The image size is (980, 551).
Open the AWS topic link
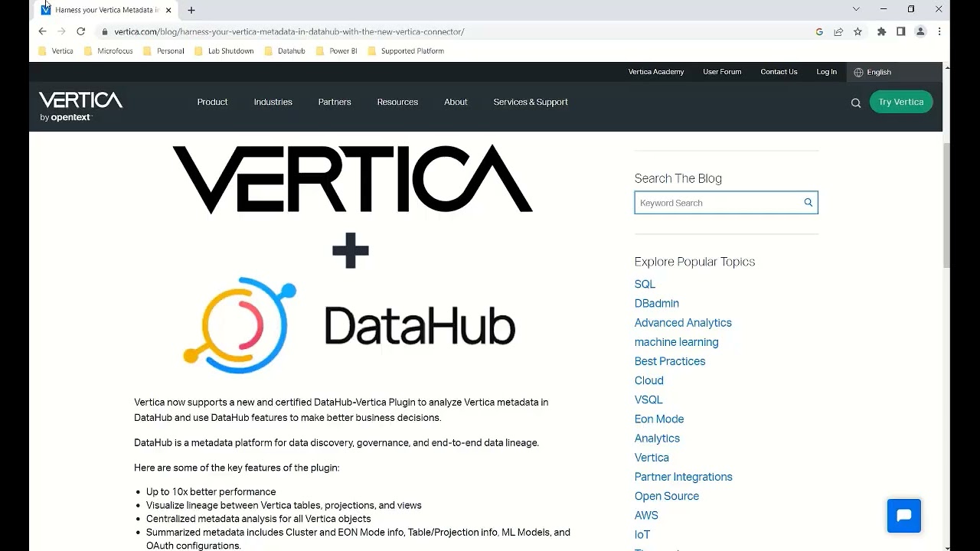click(646, 515)
